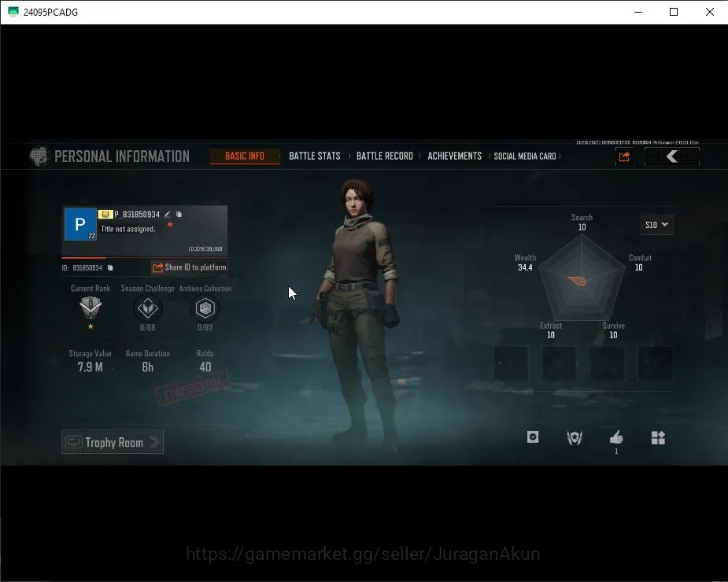
Task: Switch to the Battle Stats tab
Action: tap(314, 156)
